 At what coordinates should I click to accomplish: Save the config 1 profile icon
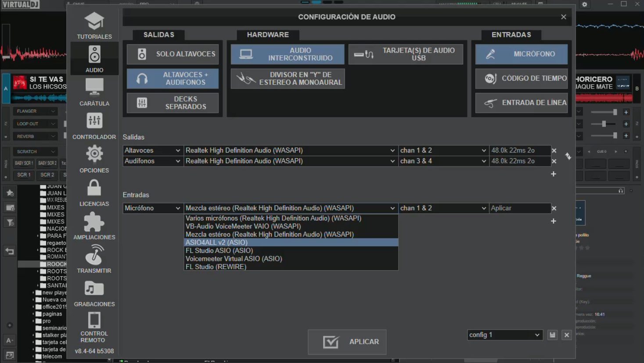click(552, 335)
